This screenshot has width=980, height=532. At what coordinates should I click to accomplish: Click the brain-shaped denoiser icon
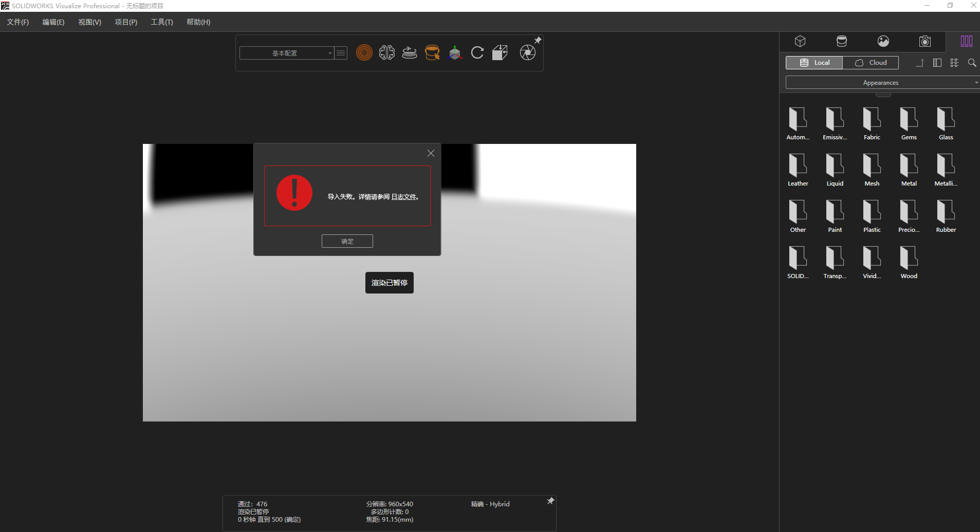pyautogui.click(x=386, y=52)
